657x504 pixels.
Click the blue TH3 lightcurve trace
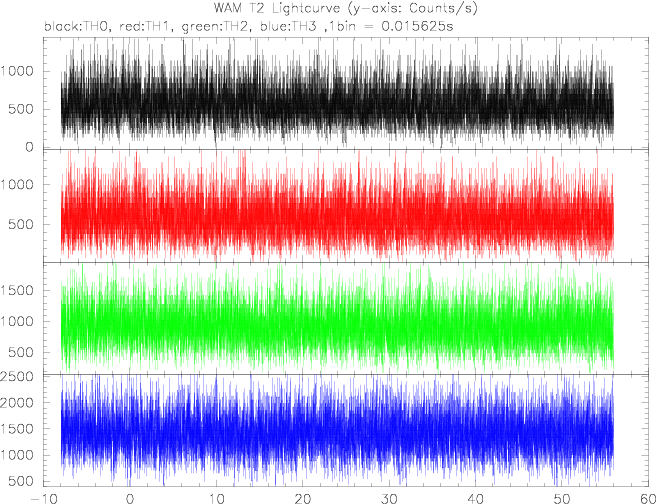tap(337, 431)
